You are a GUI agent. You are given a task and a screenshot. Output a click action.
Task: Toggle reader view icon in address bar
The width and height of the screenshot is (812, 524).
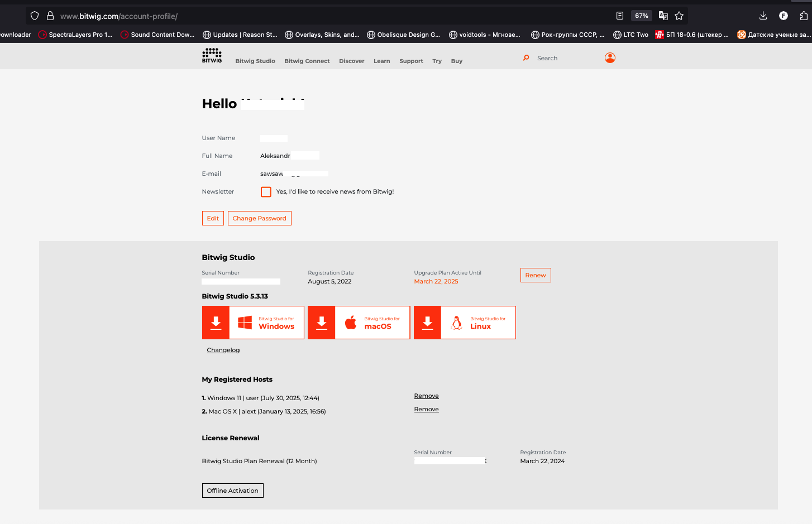[620, 16]
